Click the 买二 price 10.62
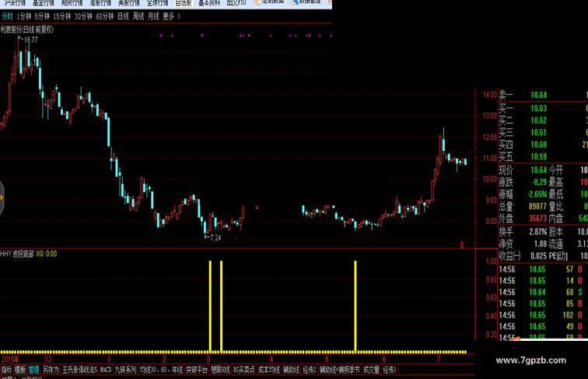Viewport: 588px width, 379px height. click(x=538, y=121)
